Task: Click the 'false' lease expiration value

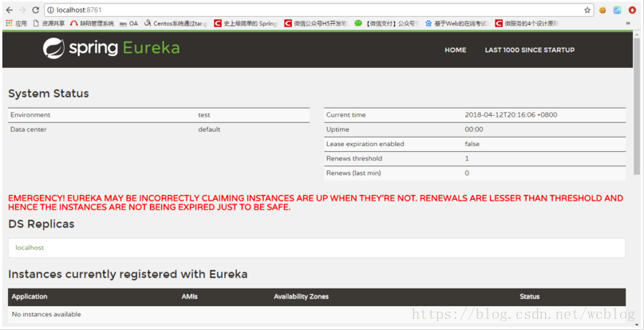Action: [472, 144]
